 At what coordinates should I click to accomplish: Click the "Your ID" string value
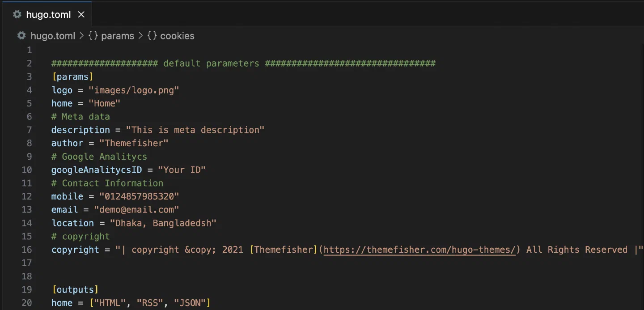click(x=182, y=170)
